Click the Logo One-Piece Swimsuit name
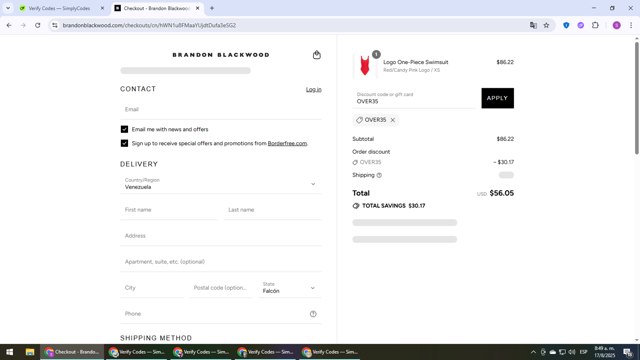The height and width of the screenshot is (360, 640). [416, 62]
